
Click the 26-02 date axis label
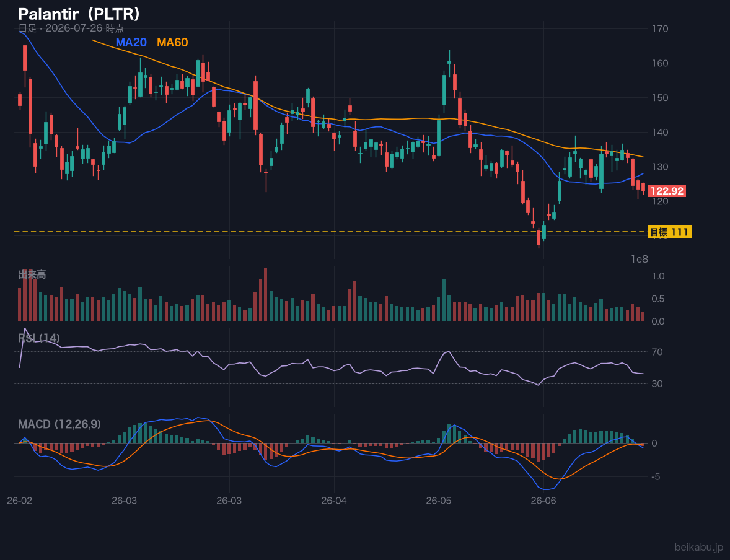coord(20,501)
